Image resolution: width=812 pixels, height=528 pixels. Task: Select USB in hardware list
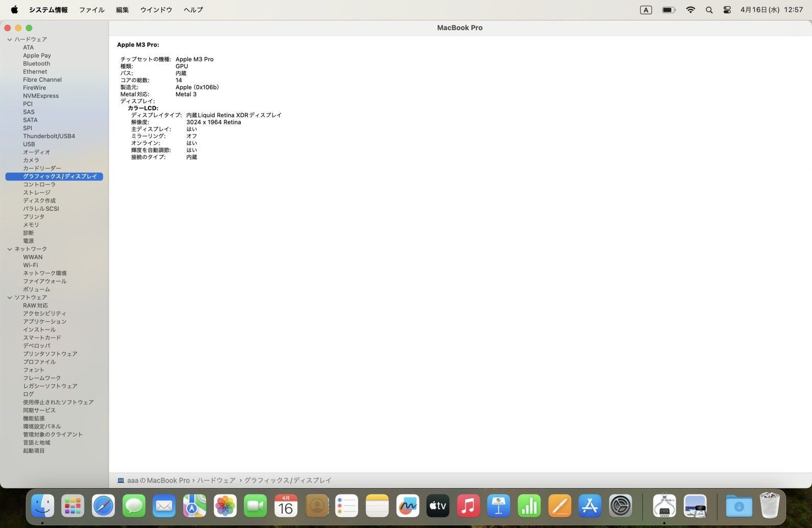(29, 144)
